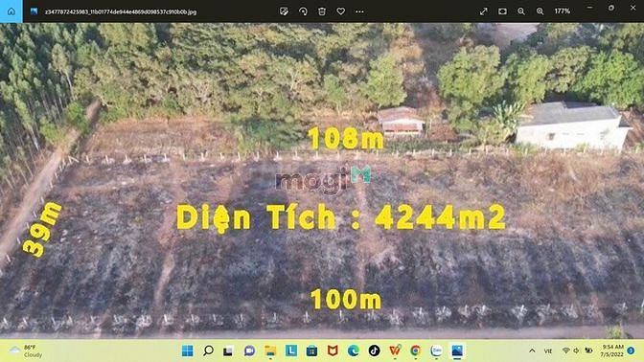The height and width of the screenshot is (362, 644).
Task: Open volume control in system tray
Action: [x=576, y=351]
